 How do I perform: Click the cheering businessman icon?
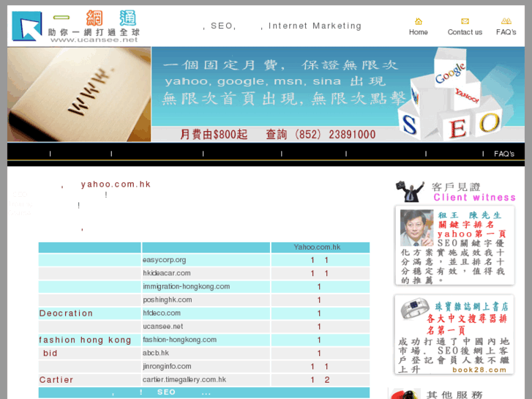[410, 192]
